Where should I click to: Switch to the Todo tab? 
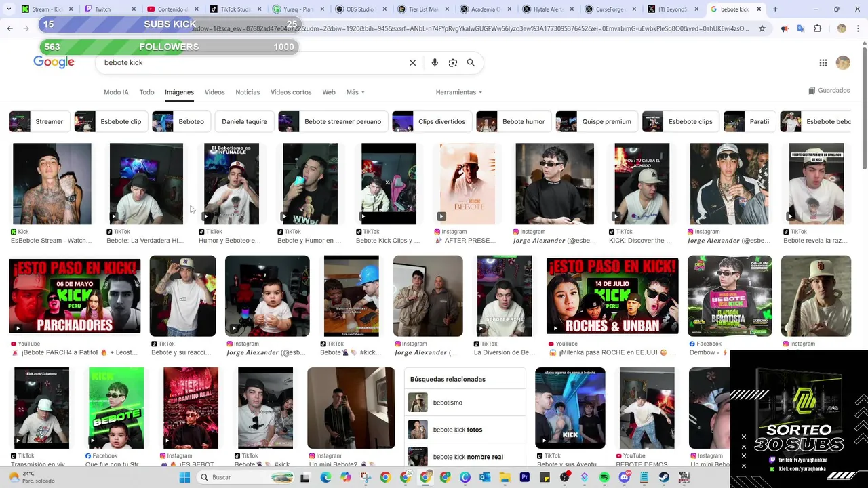146,92
